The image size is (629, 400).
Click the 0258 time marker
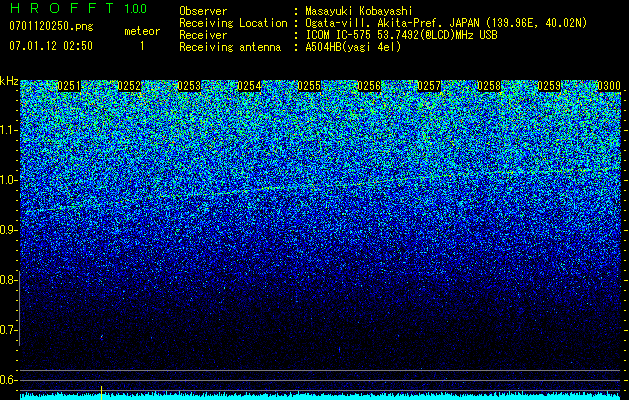pos(489,86)
